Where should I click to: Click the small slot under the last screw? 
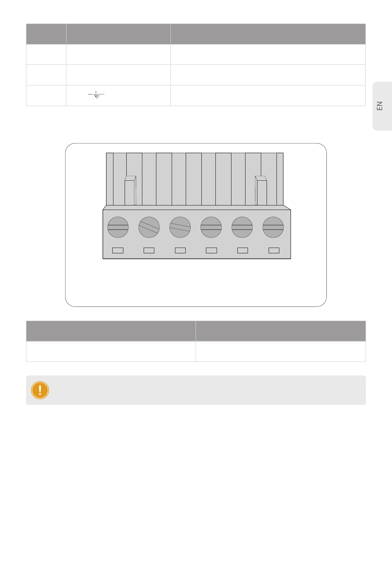click(x=274, y=250)
